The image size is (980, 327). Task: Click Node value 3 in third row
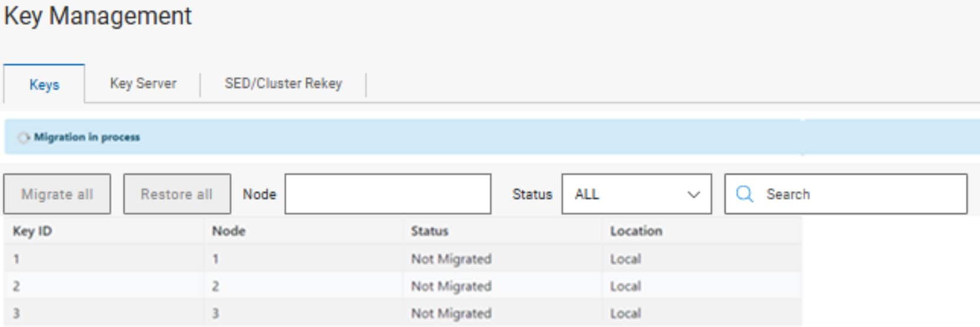(216, 313)
